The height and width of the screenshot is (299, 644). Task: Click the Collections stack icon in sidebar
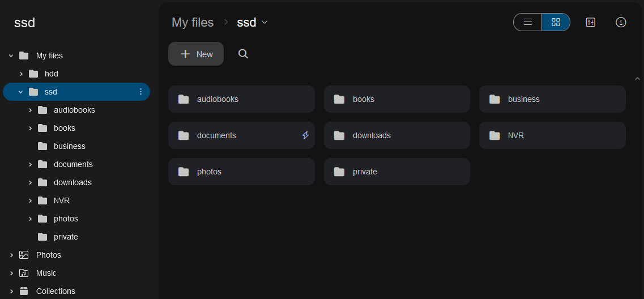pyautogui.click(x=24, y=291)
